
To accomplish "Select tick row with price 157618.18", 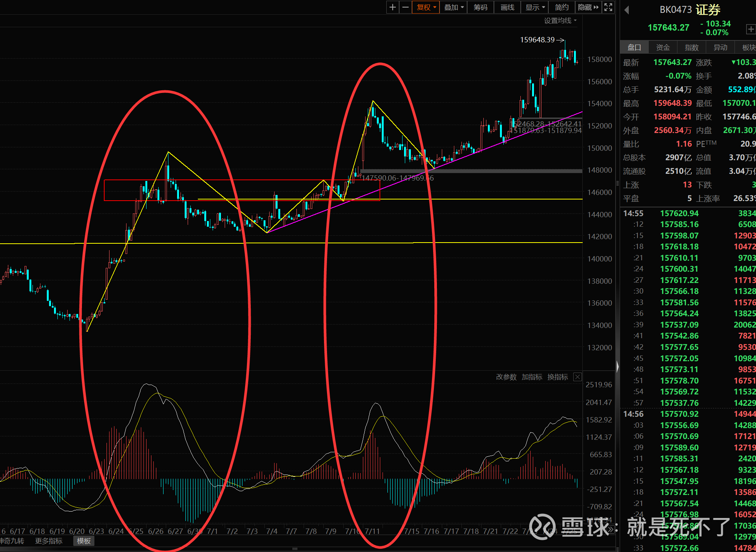I will point(688,247).
